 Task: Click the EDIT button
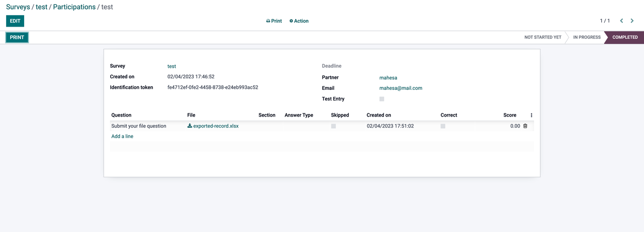click(15, 21)
